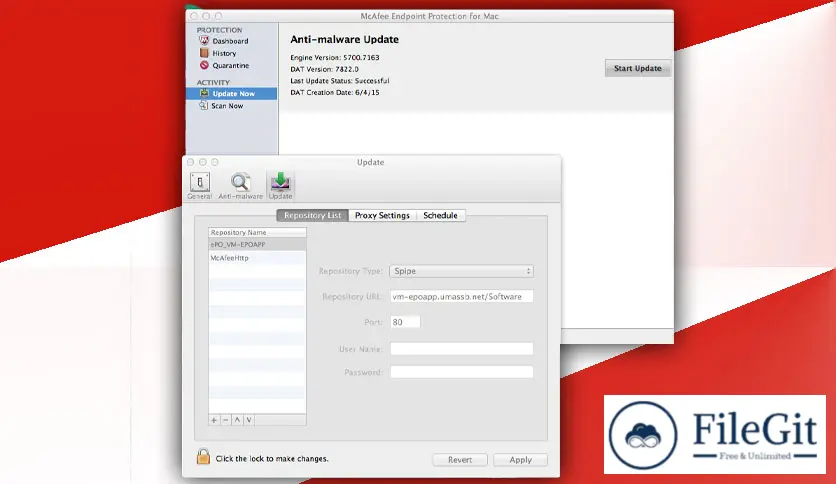Switch to the Schedule tab

[x=440, y=215]
